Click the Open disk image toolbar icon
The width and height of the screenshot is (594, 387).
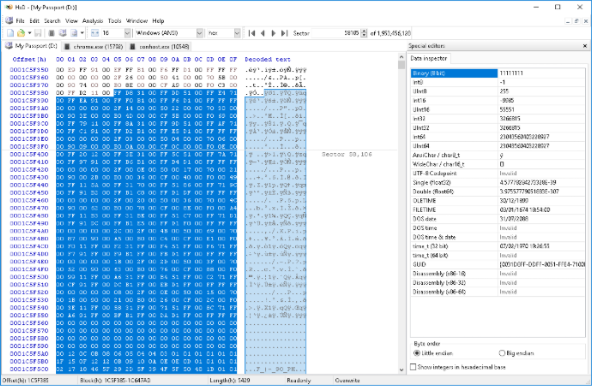[74, 33]
